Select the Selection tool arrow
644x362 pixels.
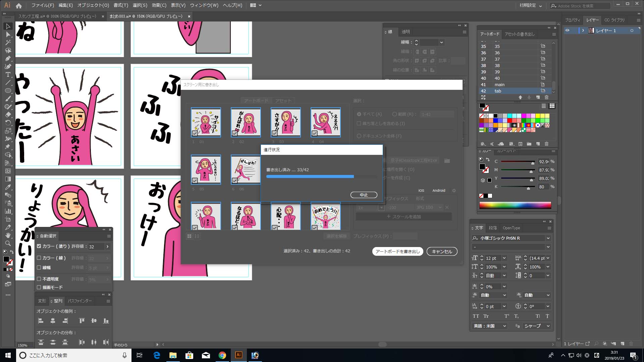[8, 26]
